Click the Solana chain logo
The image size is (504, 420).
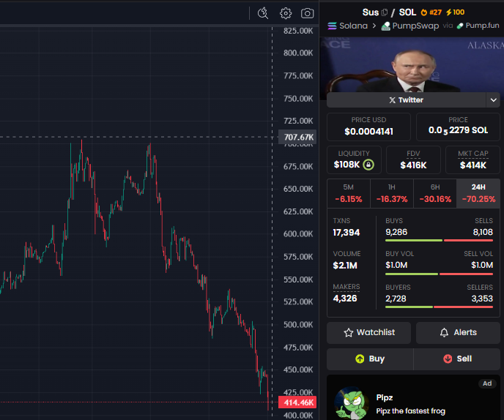pos(332,26)
